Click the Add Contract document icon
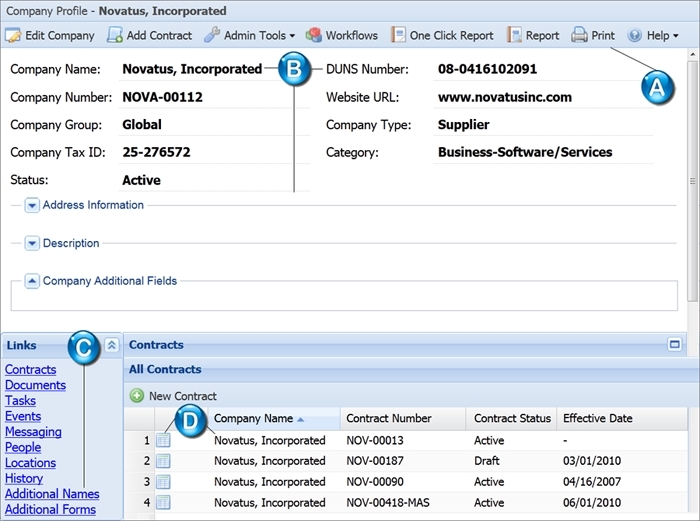This screenshot has height=521, width=700. pos(115,35)
